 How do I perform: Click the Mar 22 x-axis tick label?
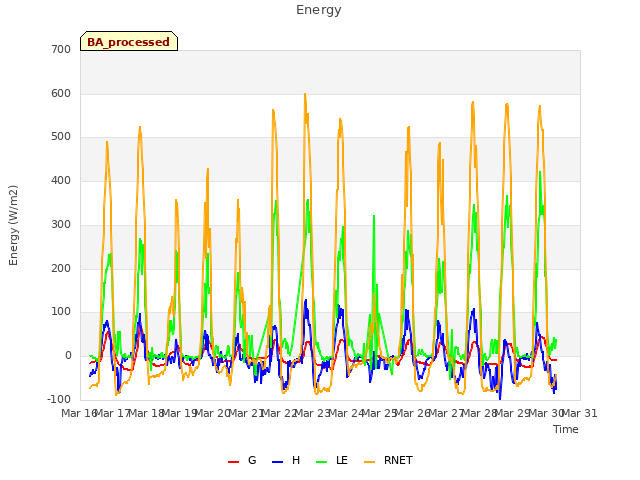[x=280, y=413]
